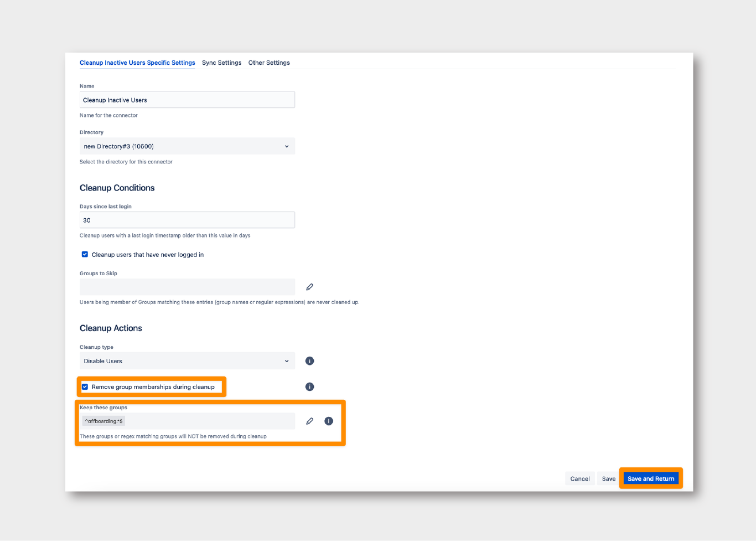Show info for Keep these groups
756x541 pixels.
point(329,421)
